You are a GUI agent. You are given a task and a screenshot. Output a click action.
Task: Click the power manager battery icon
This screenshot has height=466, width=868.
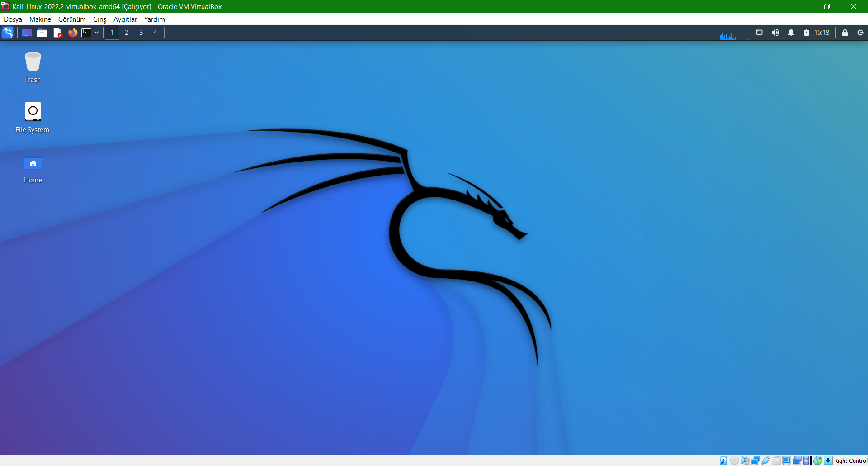click(x=807, y=33)
